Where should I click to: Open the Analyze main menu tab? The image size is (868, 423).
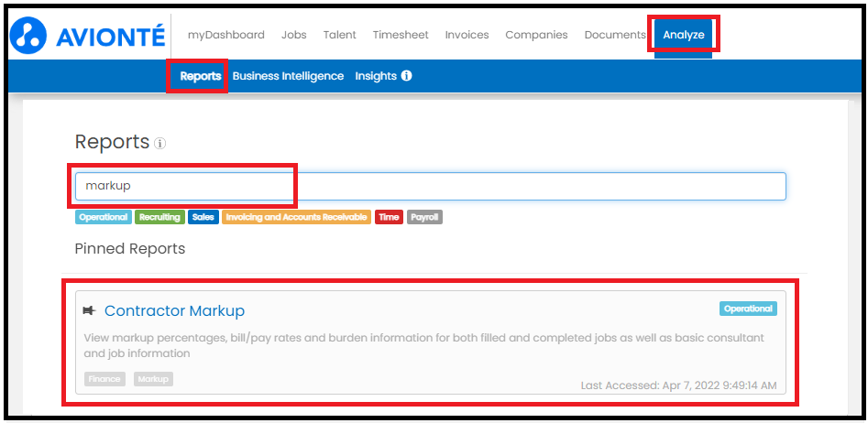click(x=684, y=36)
